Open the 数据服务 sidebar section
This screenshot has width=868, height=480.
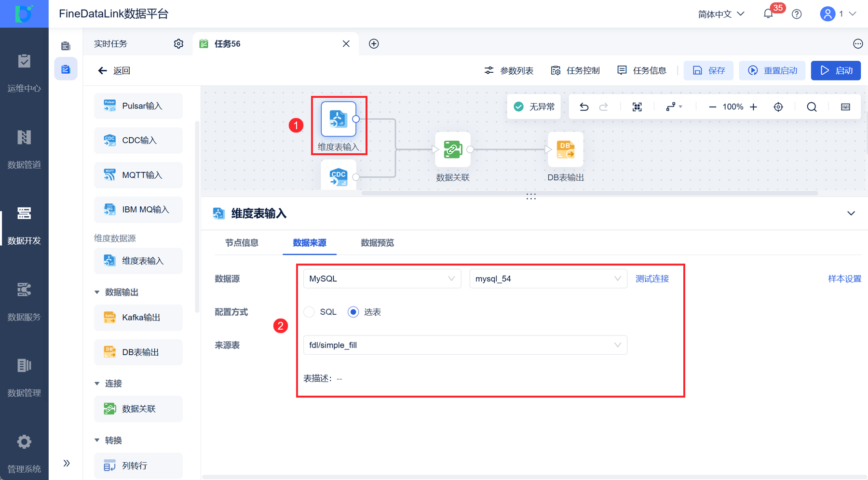24,301
